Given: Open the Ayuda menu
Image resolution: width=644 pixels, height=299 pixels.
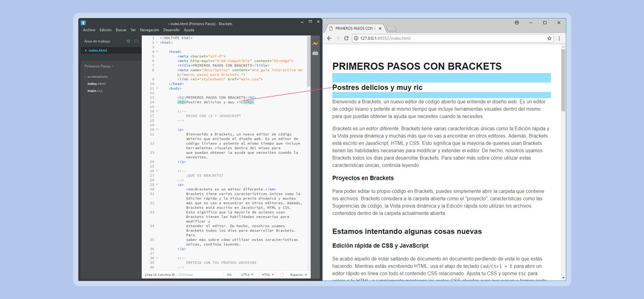Looking at the screenshot, I should click(189, 30).
